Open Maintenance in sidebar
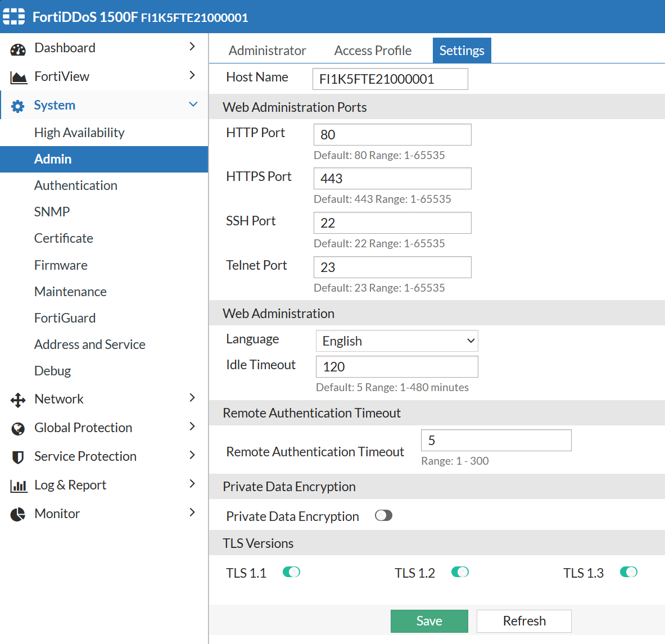The image size is (665, 644). click(x=70, y=292)
